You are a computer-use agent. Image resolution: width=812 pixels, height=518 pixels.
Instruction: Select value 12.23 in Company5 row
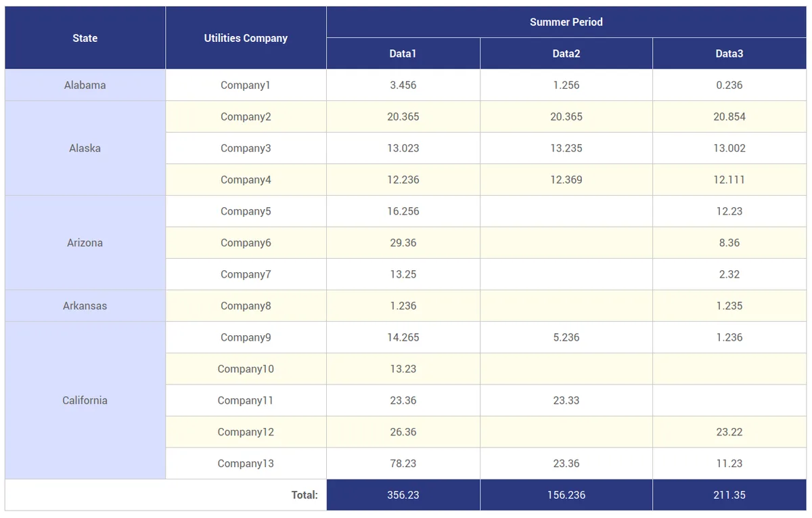(x=729, y=211)
